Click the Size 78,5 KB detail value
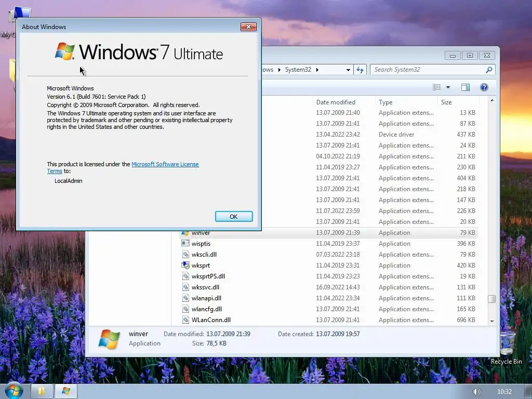The width and height of the screenshot is (532, 399). tap(216, 343)
